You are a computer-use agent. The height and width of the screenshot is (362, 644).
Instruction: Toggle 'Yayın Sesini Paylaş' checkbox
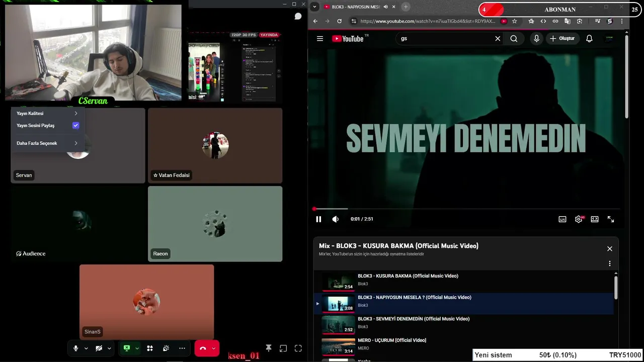[x=75, y=125]
